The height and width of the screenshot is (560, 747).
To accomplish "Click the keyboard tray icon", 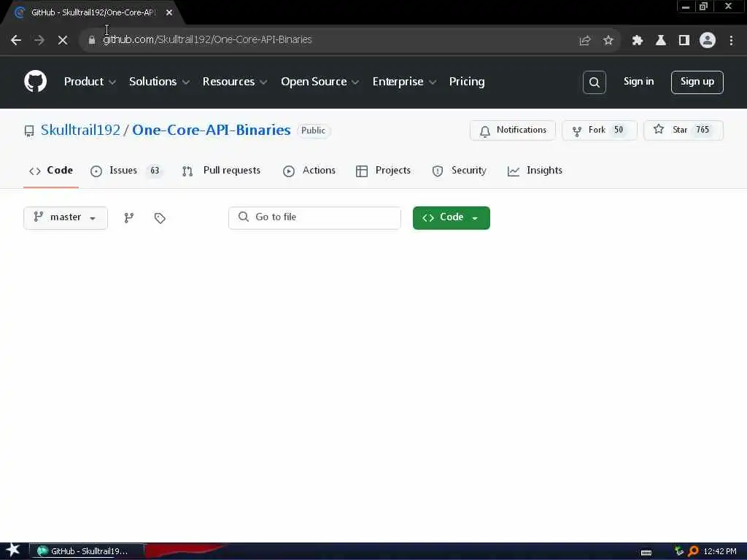I will click(646, 553).
